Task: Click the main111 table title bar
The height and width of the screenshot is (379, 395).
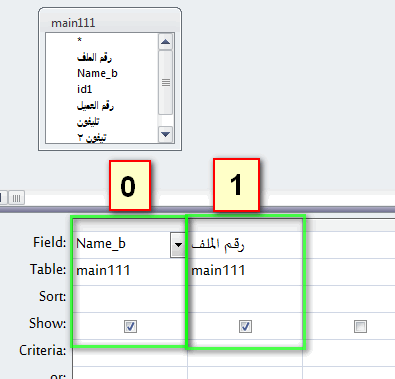Action: (110, 23)
